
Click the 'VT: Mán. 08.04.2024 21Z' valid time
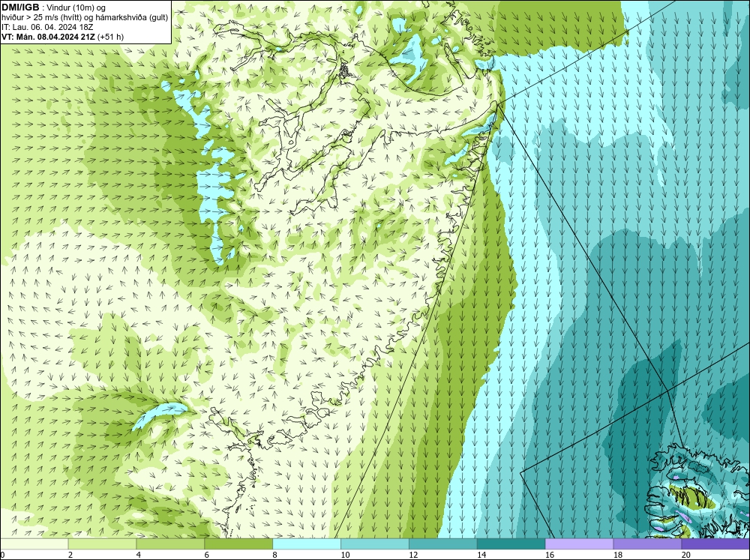[48, 36]
